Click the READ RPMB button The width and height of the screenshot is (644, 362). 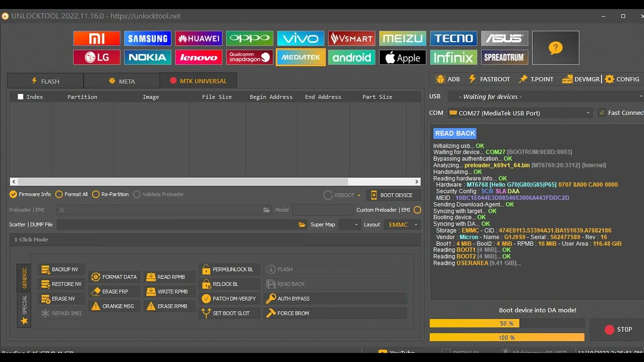(170, 277)
